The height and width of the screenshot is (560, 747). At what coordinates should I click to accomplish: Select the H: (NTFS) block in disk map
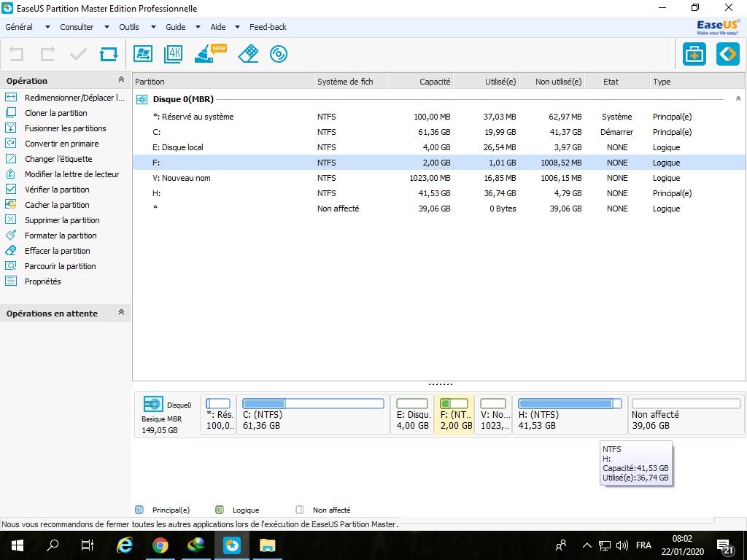(x=570, y=415)
